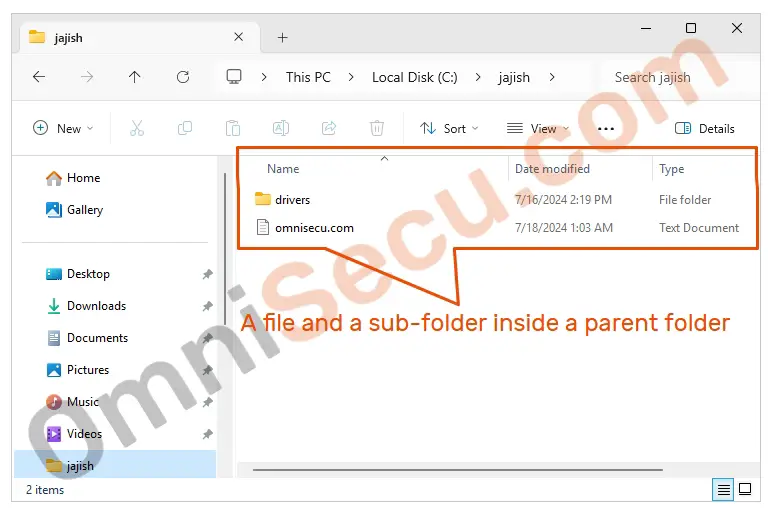Click date 7/16/2024 2:19 PM cell
This screenshot has width=768, height=512.
(563, 200)
